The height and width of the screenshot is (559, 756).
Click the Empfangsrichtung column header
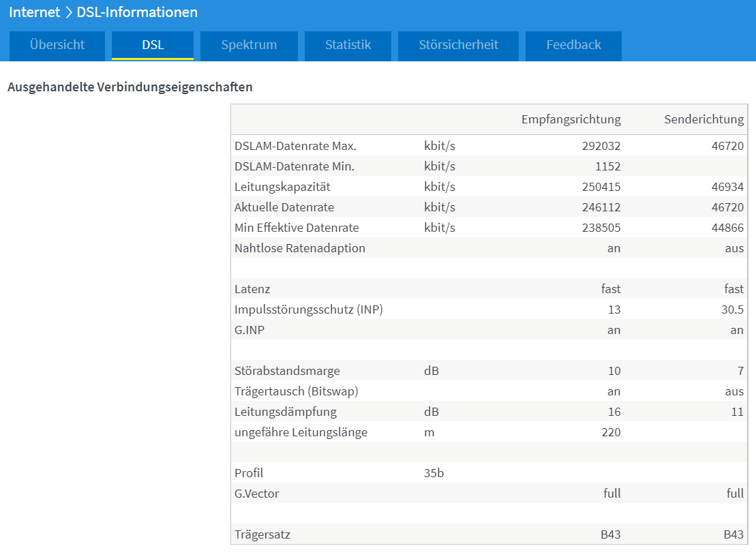click(x=571, y=119)
